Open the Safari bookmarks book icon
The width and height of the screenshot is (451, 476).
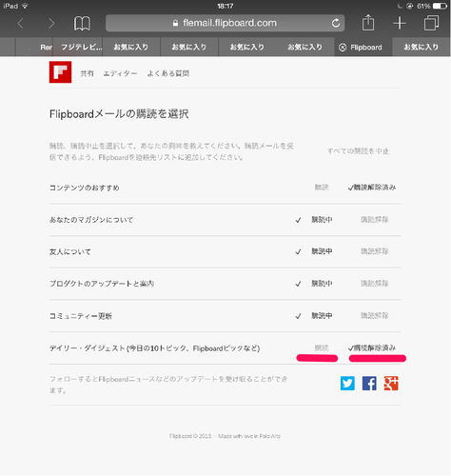pyautogui.click(x=82, y=23)
